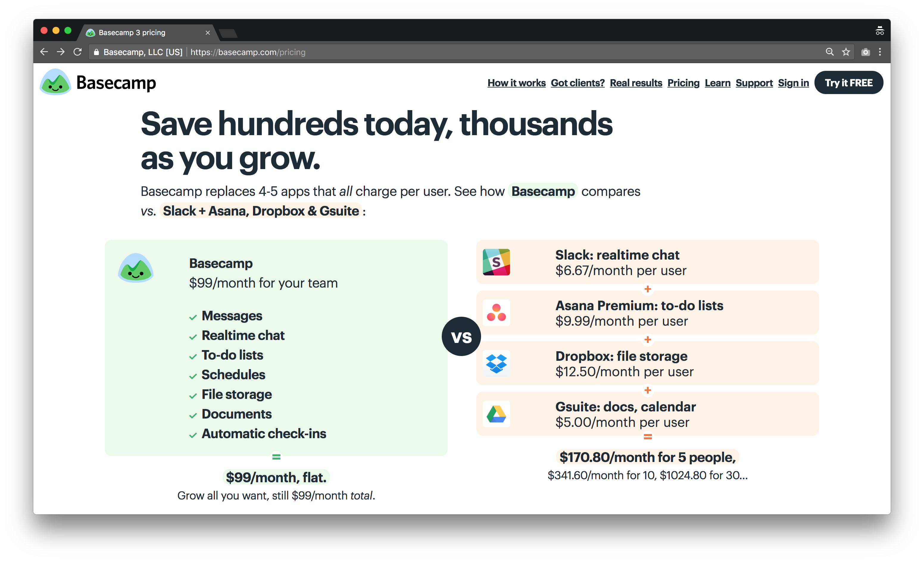The image size is (924, 562).
Task: Click the 'Sign in' link
Action: pos(793,82)
